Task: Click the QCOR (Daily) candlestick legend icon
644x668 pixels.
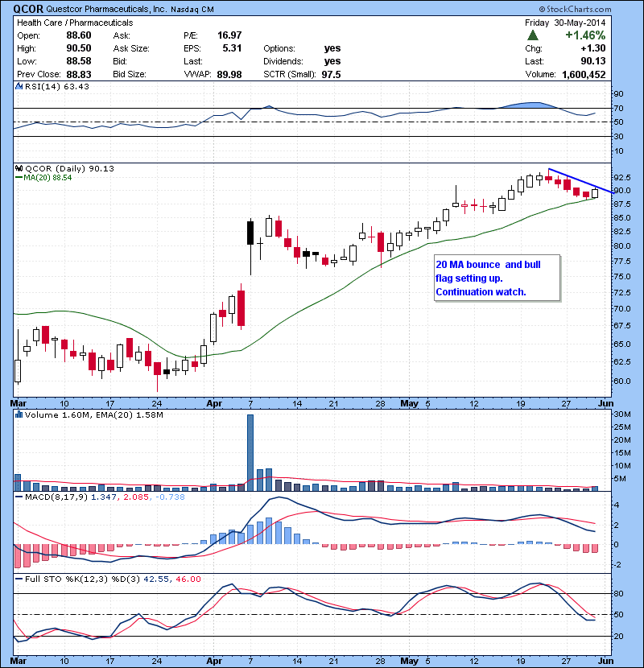Action: pos(19,168)
